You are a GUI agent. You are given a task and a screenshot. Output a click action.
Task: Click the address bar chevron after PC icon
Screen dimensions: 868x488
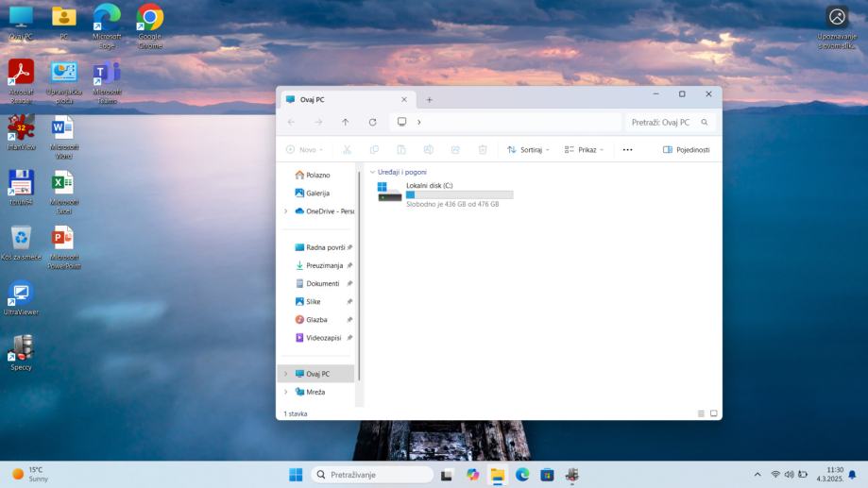419,123
